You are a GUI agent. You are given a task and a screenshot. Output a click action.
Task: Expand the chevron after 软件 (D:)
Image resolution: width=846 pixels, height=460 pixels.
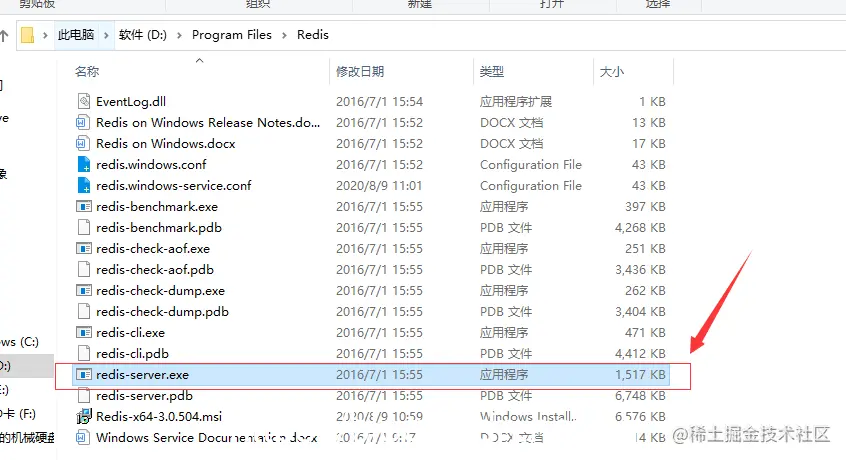pyautogui.click(x=180, y=36)
